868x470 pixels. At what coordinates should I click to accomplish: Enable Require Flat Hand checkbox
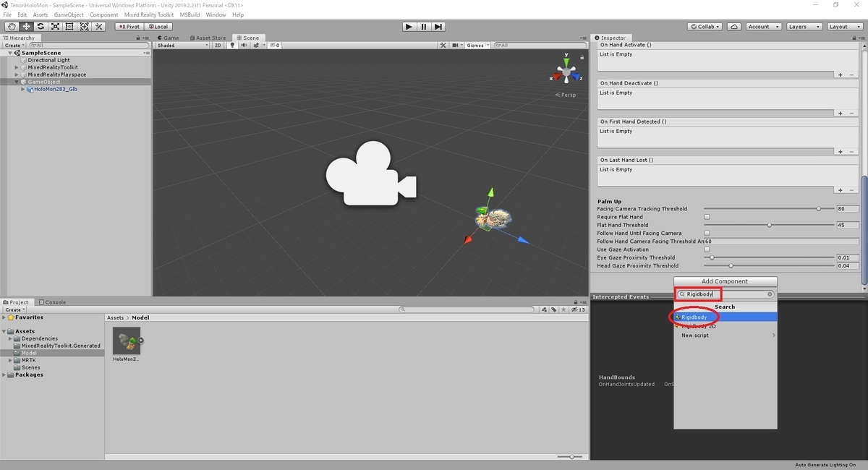coord(707,217)
